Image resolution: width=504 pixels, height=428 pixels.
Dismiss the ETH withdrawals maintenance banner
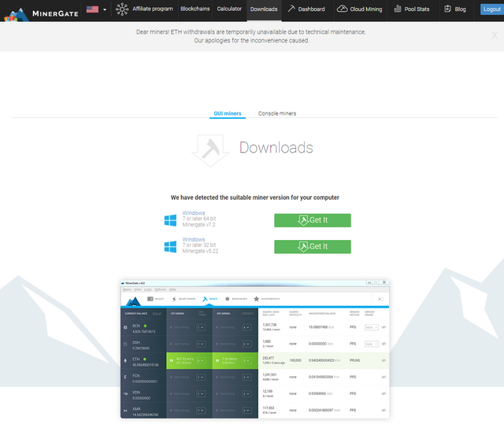tap(495, 35)
